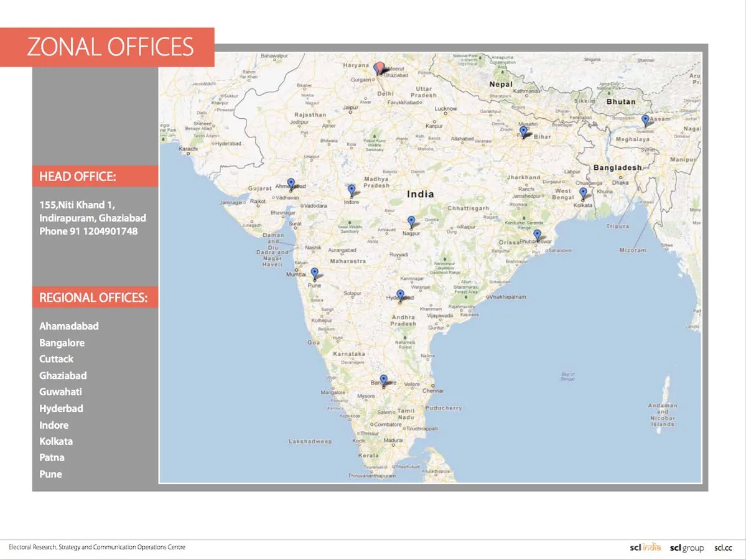Click the Maharashtra label on the map
The width and height of the screenshot is (746, 560).
tap(348, 261)
